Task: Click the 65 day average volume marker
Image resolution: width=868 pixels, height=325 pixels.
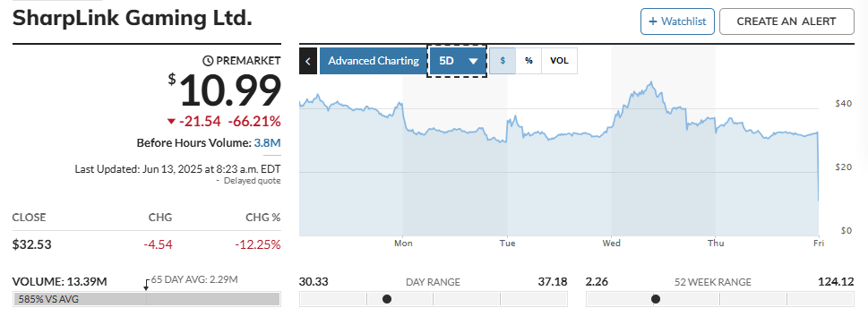Action: tap(146, 285)
